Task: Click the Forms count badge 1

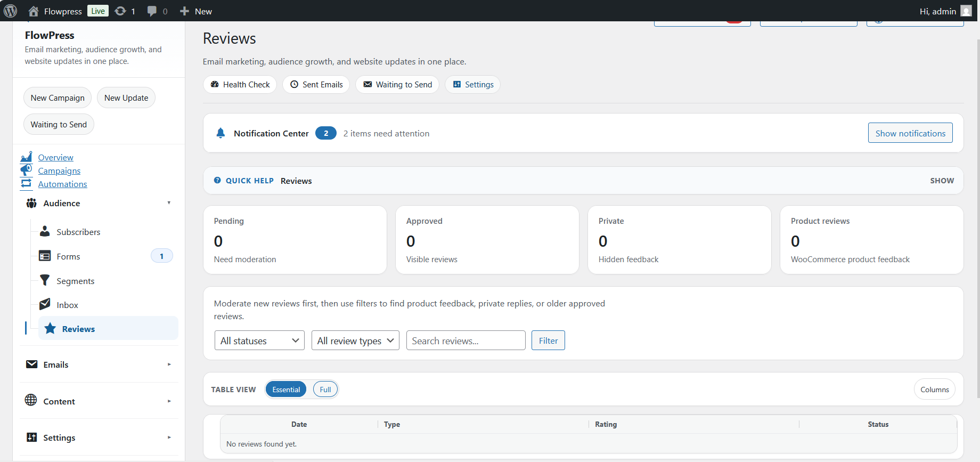Action: click(162, 256)
